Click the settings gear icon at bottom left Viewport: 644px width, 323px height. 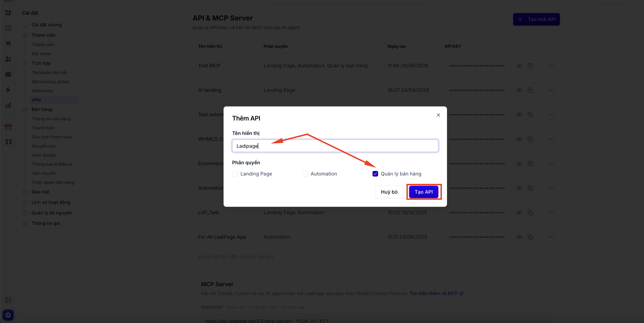point(8,315)
